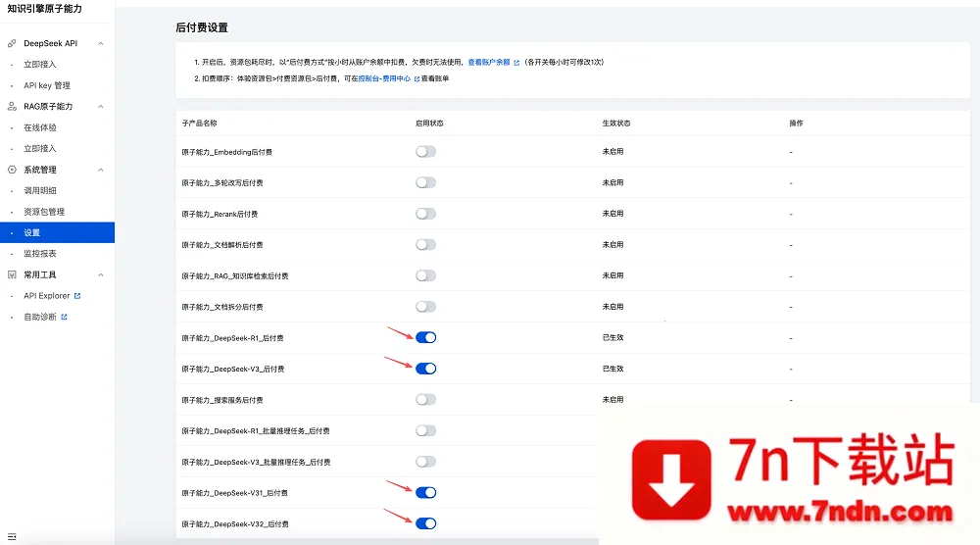Disable the DeepSeek-R1 后付费 toggle
980x545 pixels.
(x=425, y=338)
